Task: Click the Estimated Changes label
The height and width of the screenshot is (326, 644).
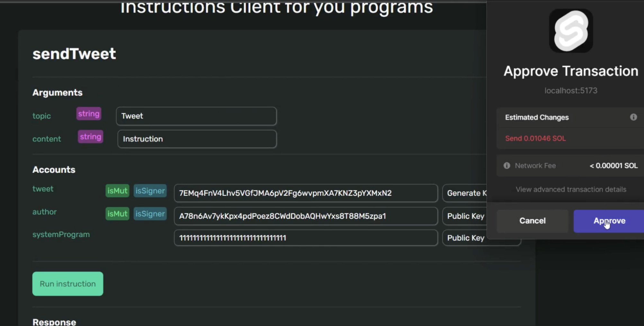Action: [x=537, y=117]
